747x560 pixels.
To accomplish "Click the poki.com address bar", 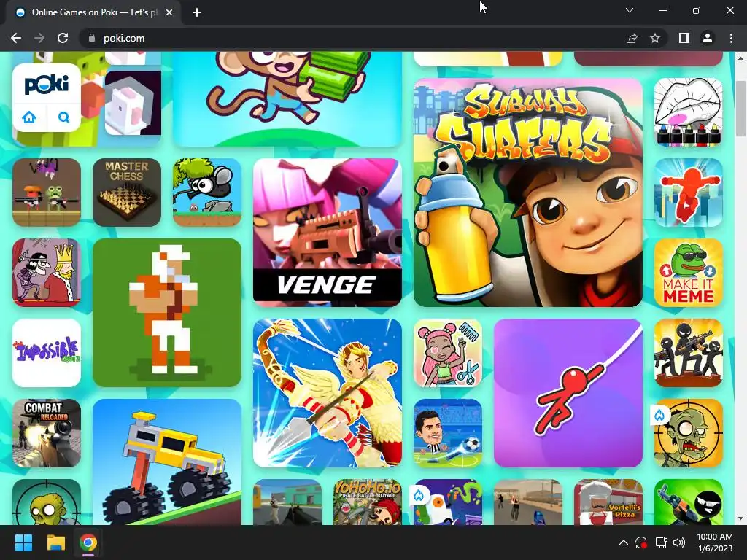I will [x=352, y=38].
